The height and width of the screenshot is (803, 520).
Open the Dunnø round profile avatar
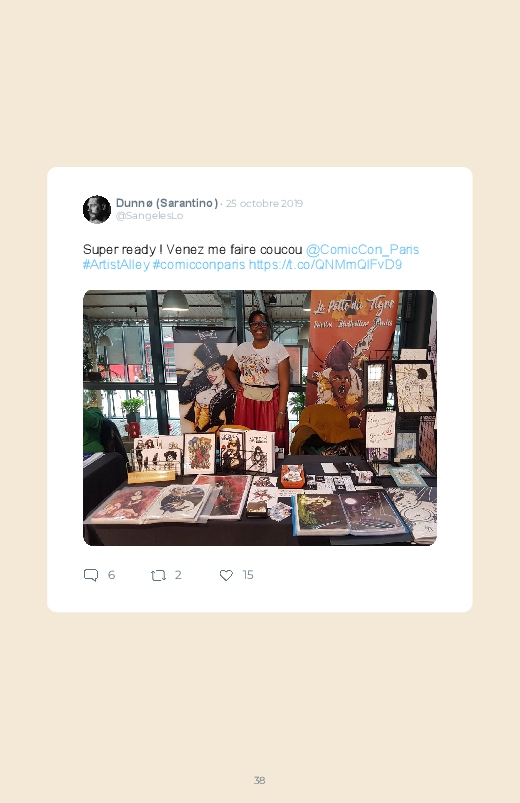[97, 209]
